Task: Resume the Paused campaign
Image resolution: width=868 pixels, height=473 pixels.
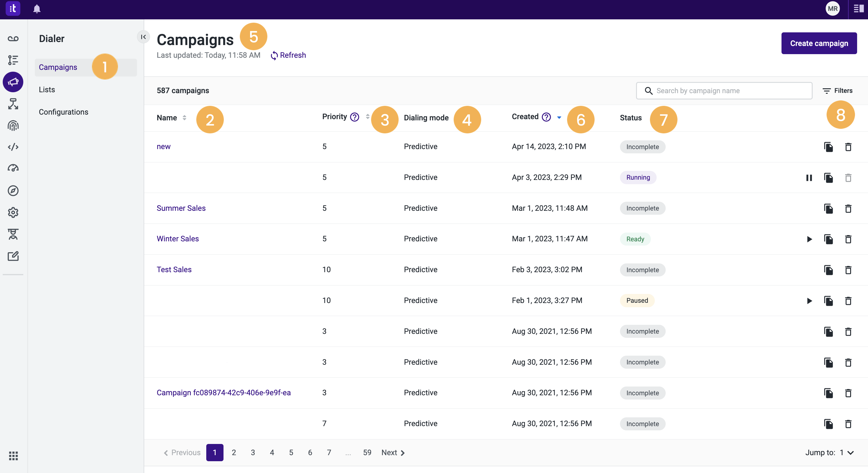Action: coord(809,301)
